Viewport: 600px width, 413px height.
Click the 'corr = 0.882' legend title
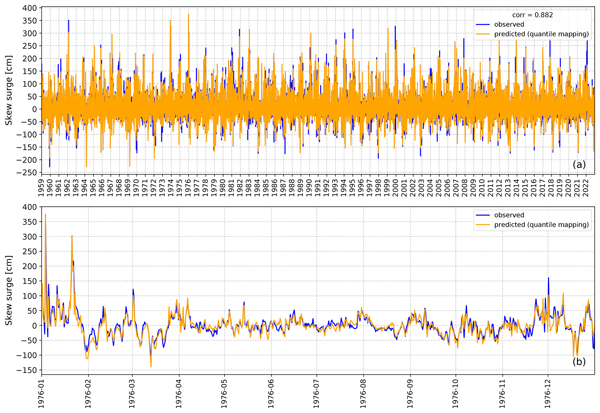(x=532, y=15)
